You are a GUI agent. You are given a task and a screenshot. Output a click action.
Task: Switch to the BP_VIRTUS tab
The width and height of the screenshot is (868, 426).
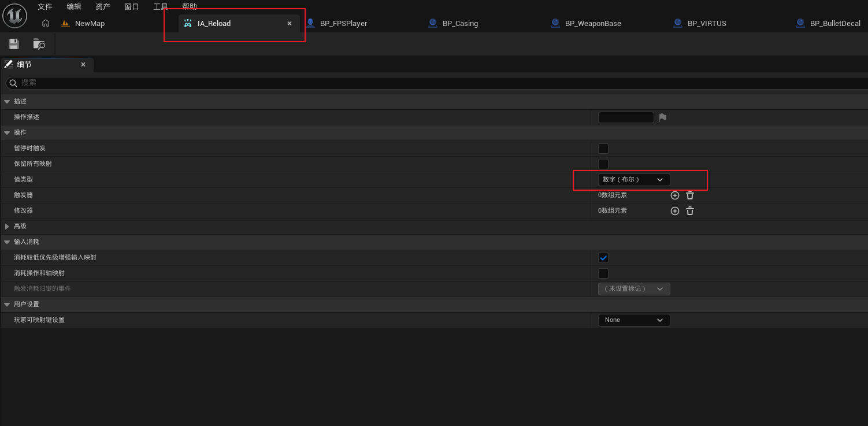pos(707,24)
